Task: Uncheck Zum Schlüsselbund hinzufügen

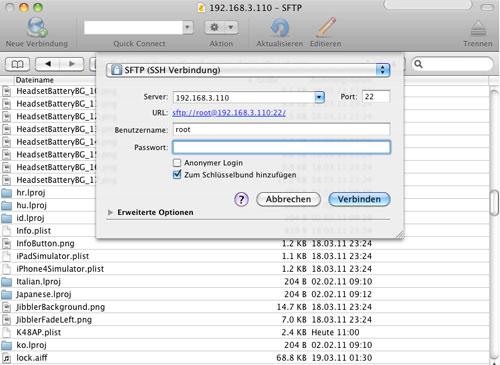Action: [177, 175]
